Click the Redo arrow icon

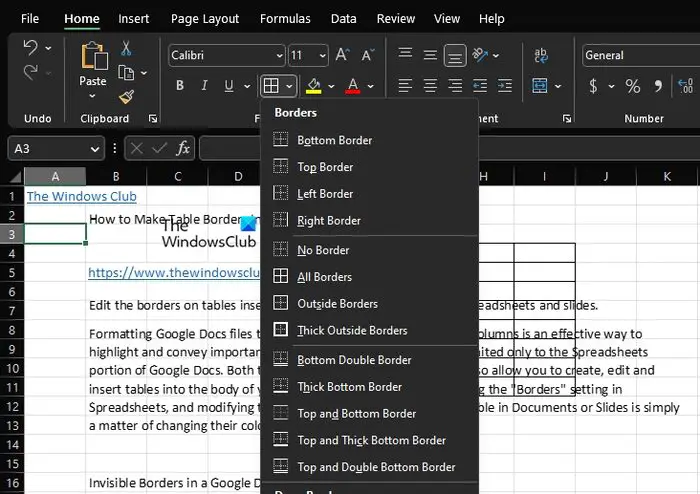pos(30,72)
